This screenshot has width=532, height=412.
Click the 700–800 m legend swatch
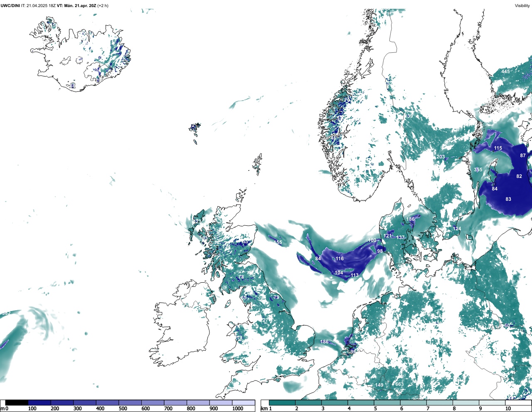pos(175,403)
